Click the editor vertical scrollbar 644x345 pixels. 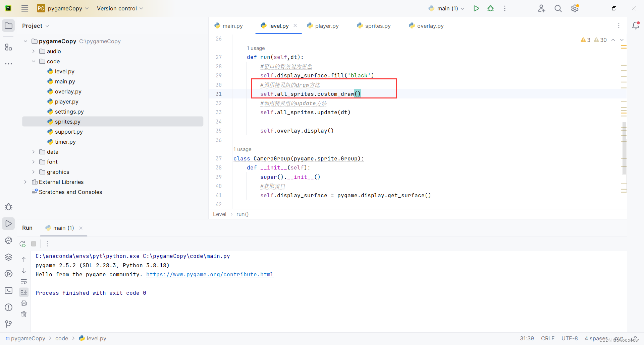(624, 148)
